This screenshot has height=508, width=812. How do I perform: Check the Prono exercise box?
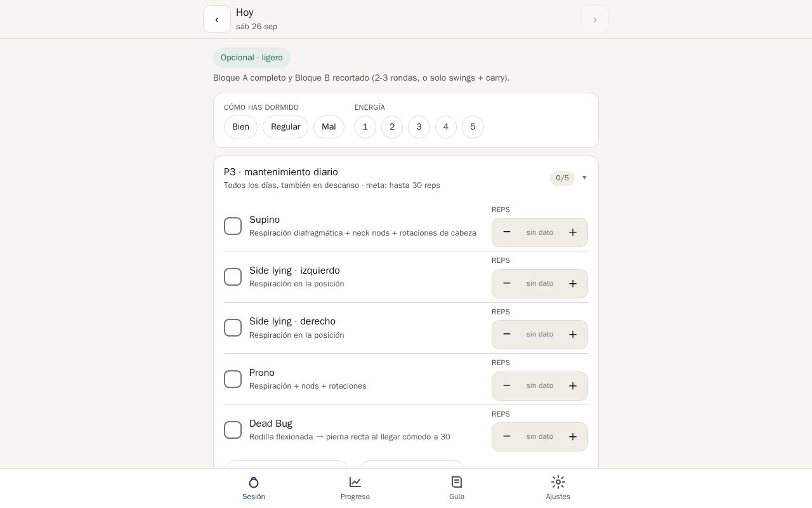(x=233, y=379)
